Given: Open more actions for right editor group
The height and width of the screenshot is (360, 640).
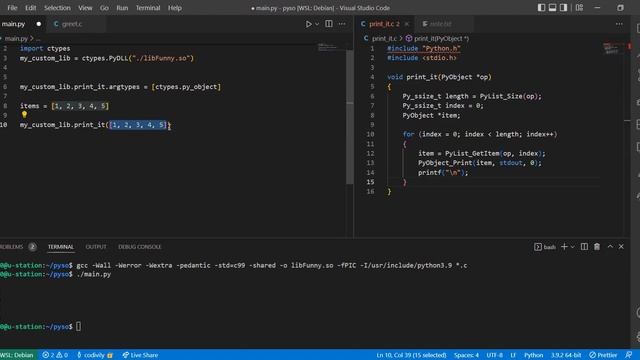Looking at the screenshot, I should click(619, 24).
